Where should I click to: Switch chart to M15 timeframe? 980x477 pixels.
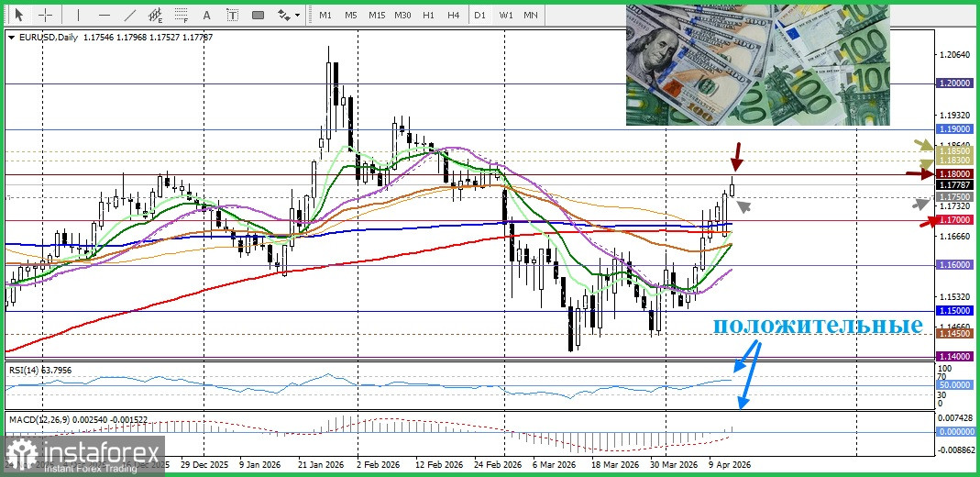tap(377, 15)
